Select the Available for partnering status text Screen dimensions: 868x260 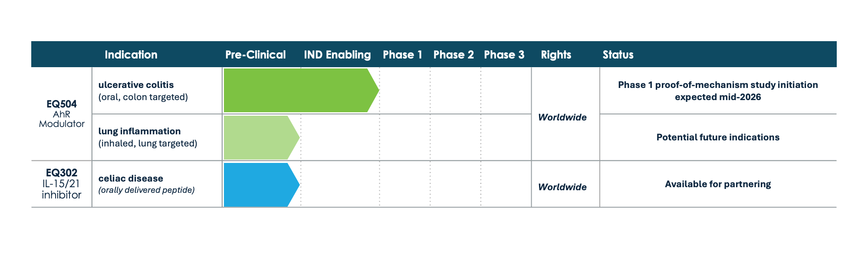(x=718, y=184)
